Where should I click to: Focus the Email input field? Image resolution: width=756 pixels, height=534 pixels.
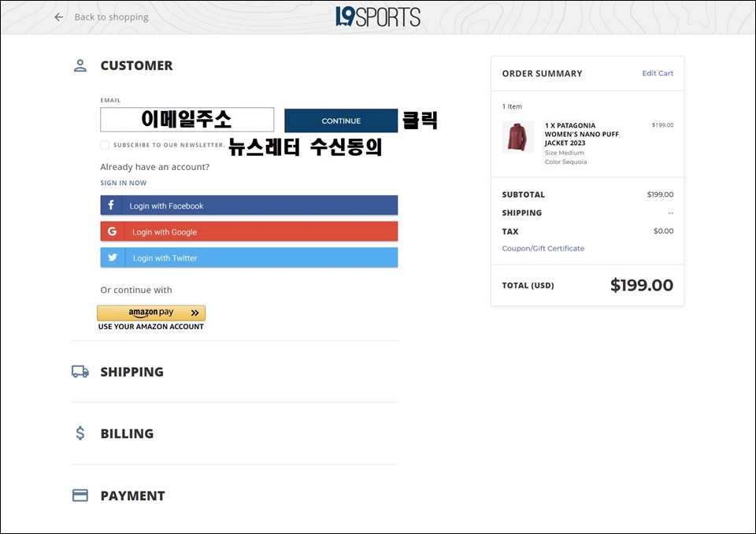tap(187, 120)
